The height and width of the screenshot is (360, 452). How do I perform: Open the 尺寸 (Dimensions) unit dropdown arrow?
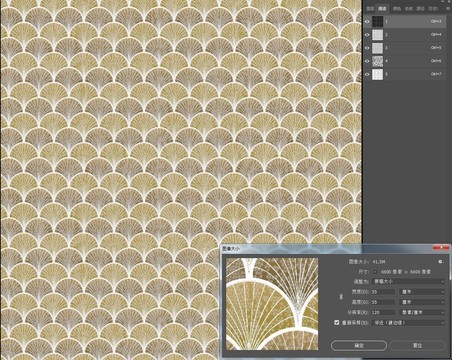[376, 272]
